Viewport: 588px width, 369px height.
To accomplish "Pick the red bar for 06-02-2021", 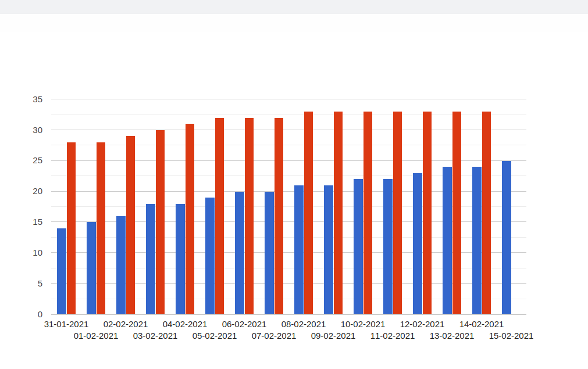I will pos(250,216).
